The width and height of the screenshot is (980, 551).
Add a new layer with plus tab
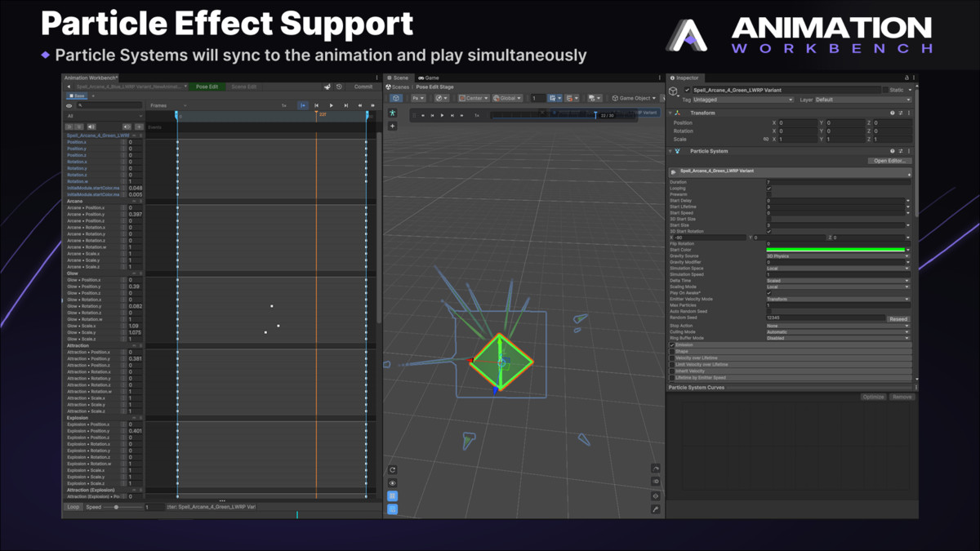pyautogui.click(x=93, y=96)
